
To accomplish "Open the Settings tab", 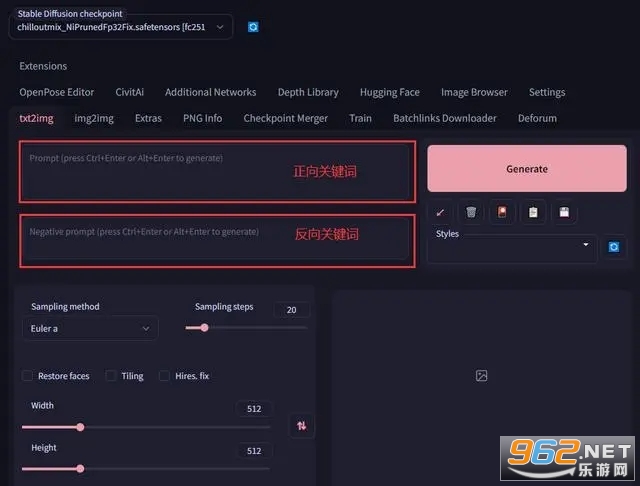I will (x=547, y=92).
